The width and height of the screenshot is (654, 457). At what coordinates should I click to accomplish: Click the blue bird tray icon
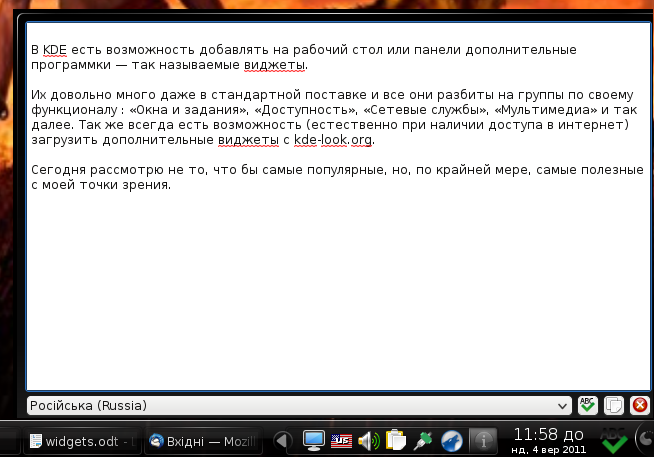click(x=452, y=441)
